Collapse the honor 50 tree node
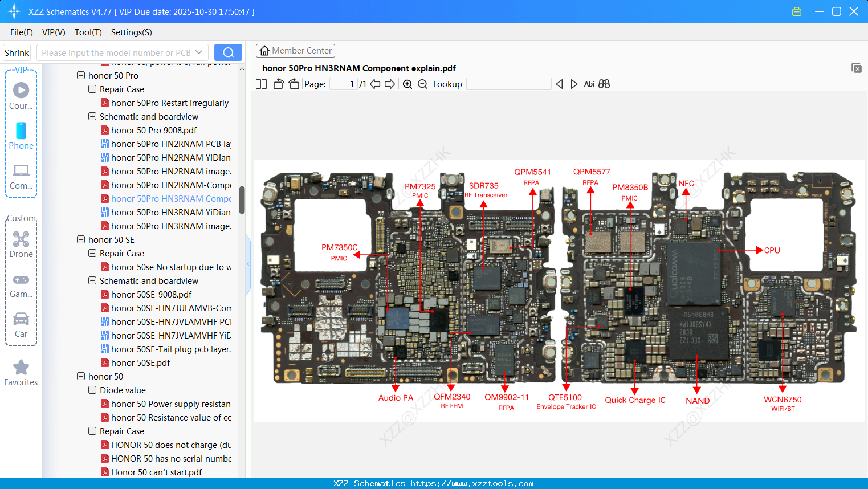This screenshot has height=489, width=868. coord(81,376)
